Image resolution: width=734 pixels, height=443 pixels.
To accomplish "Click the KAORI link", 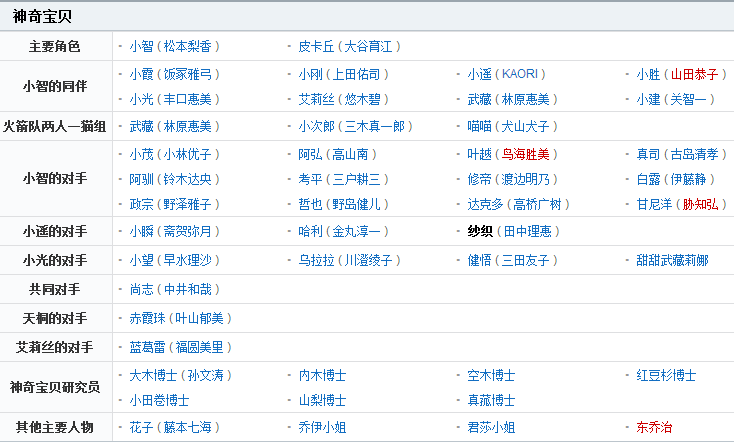I will (520, 74).
